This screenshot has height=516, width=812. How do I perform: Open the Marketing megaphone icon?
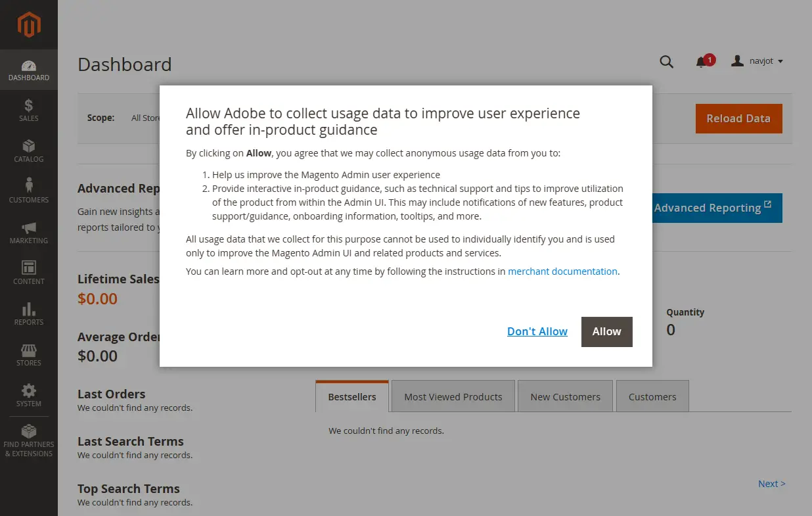click(29, 228)
